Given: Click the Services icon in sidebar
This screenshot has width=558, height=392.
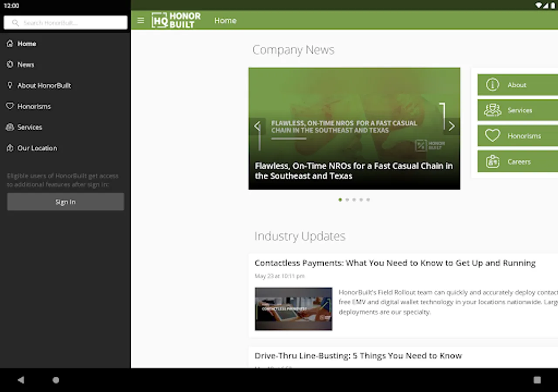Looking at the screenshot, I should point(10,127).
